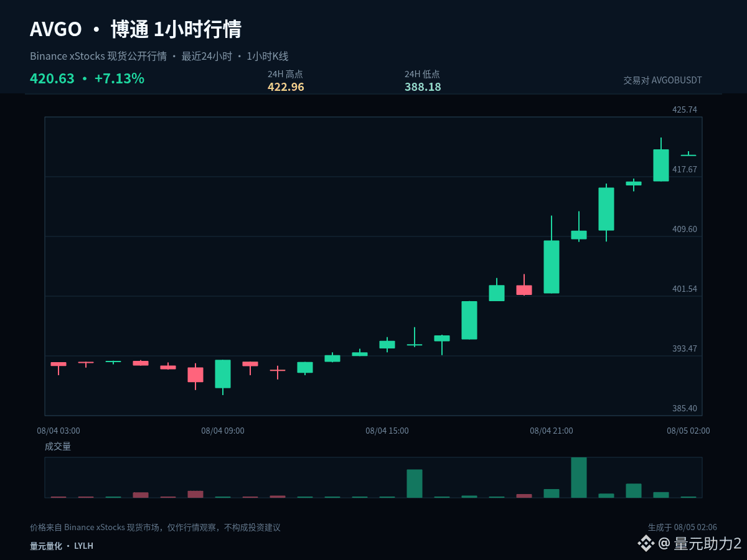Click the 08/05 02:00 time label
This screenshot has height=560, width=747.
point(688,431)
